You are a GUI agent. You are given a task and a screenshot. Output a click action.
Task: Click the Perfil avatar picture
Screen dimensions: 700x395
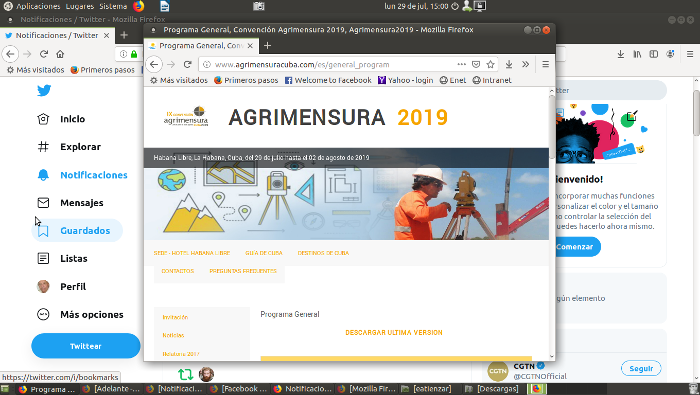tap(43, 287)
